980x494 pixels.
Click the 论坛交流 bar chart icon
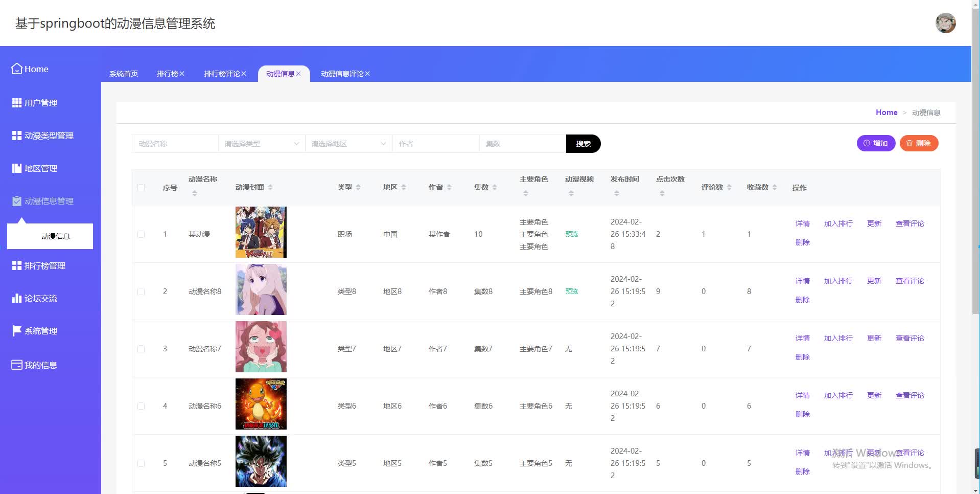click(17, 298)
